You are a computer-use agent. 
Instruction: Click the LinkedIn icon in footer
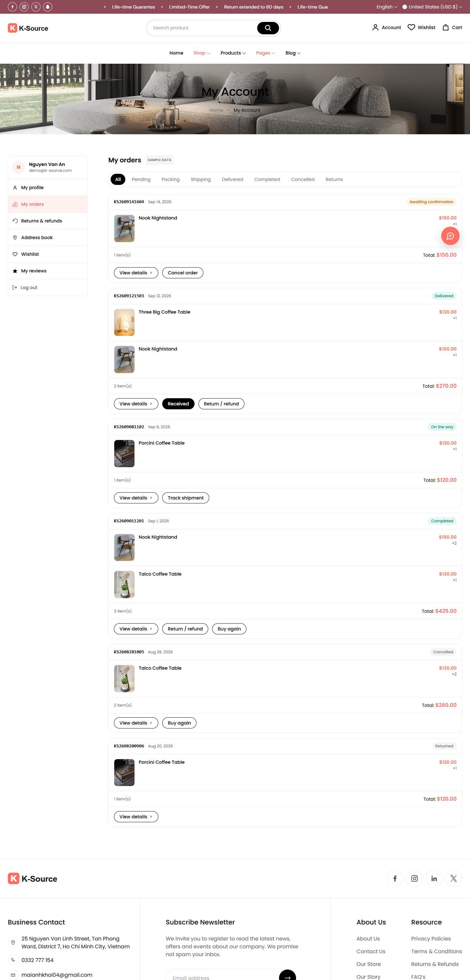pyautogui.click(x=434, y=878)
